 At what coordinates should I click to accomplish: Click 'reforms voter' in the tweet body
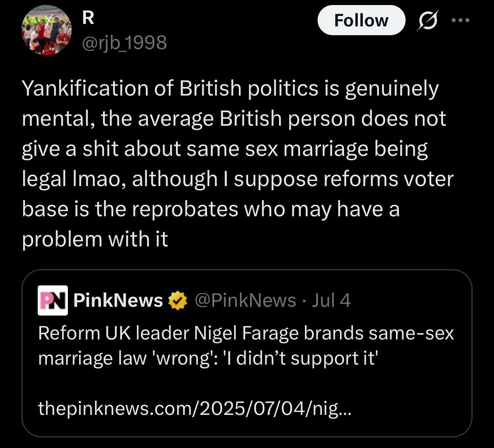pyautogui.click(x=388, y=179)
